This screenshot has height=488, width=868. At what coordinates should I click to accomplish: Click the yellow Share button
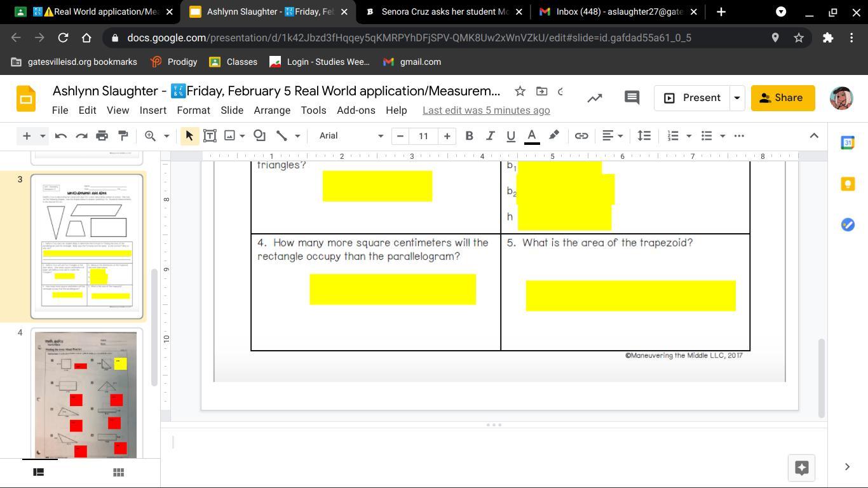(782, 98)
